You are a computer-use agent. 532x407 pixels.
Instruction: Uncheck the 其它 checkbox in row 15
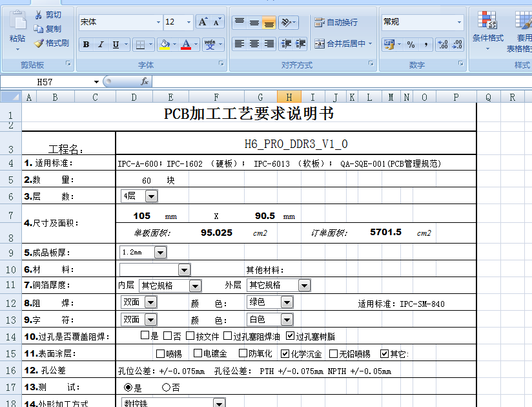point(384,354)
